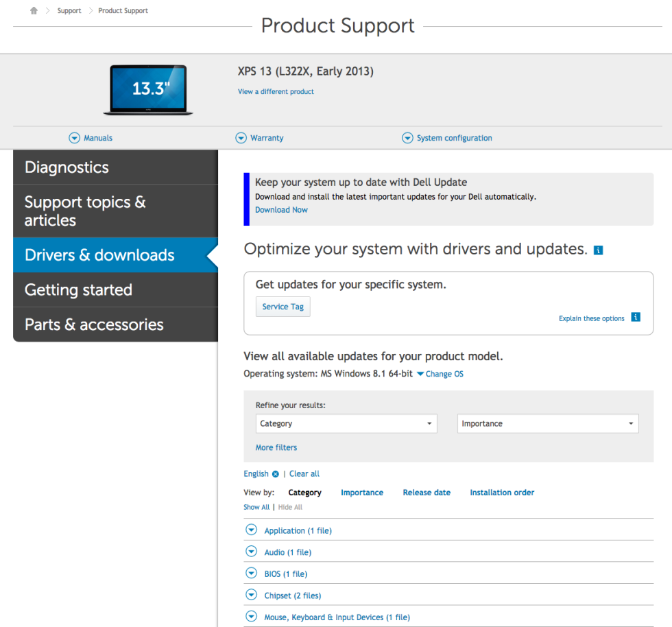Click Hide All categories link
The height and width of the screenshot is (627, 672).
(x=290, y=507)
